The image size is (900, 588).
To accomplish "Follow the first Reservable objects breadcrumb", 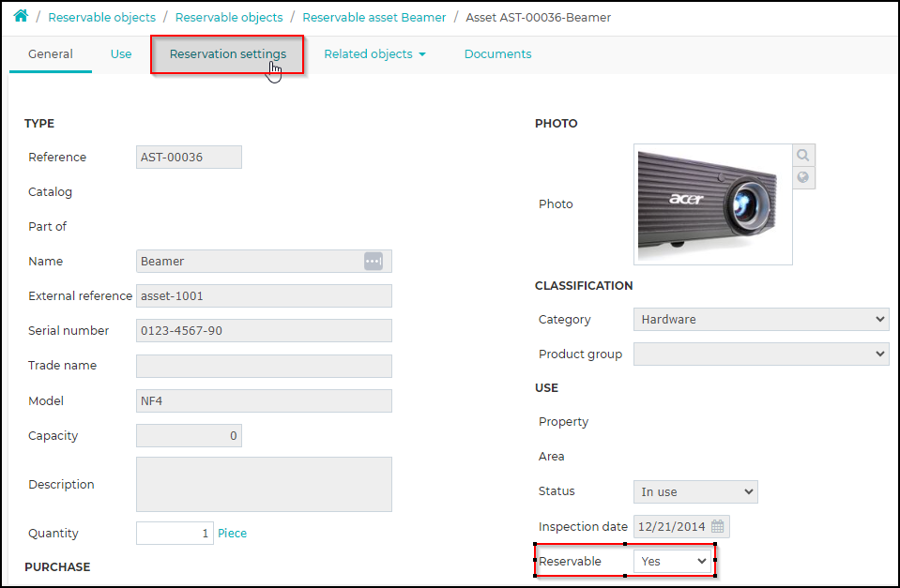I will click(x=101, y=17).
